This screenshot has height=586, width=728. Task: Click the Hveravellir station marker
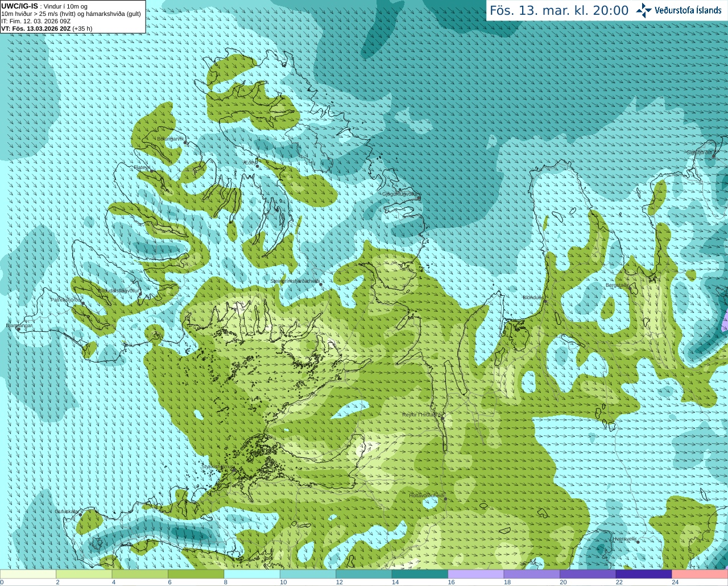(x=638, y=542)
